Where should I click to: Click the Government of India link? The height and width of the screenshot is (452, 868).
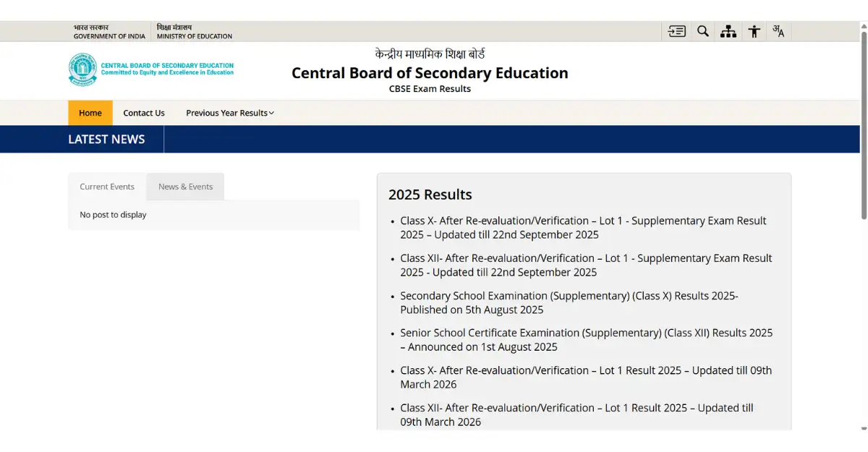click(x=109, y=32)
